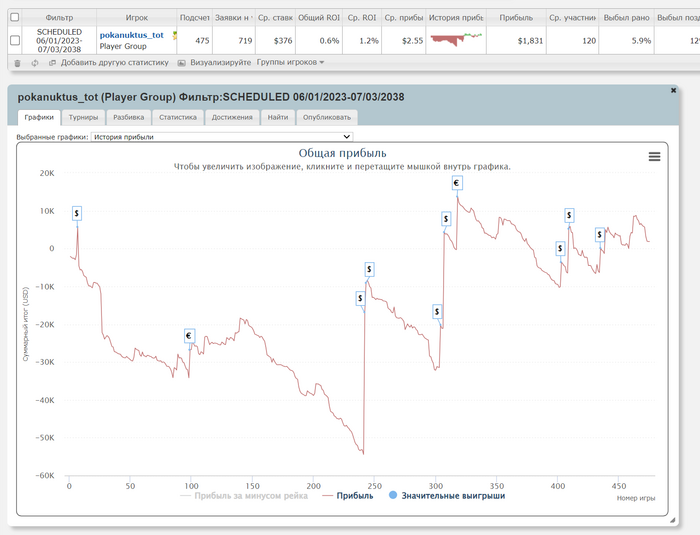The height and width of the screenshot is (535, 700).
Task: Switch to the Графики tab
Action: (39, 117)
